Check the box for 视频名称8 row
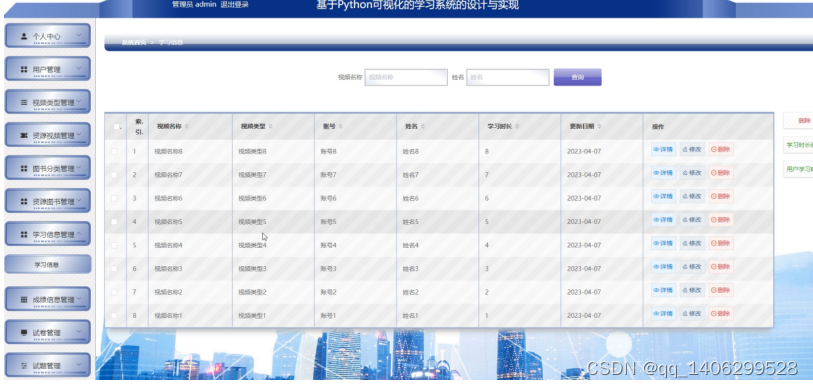The height and width of the screenshot is (388, 813). 114,151
